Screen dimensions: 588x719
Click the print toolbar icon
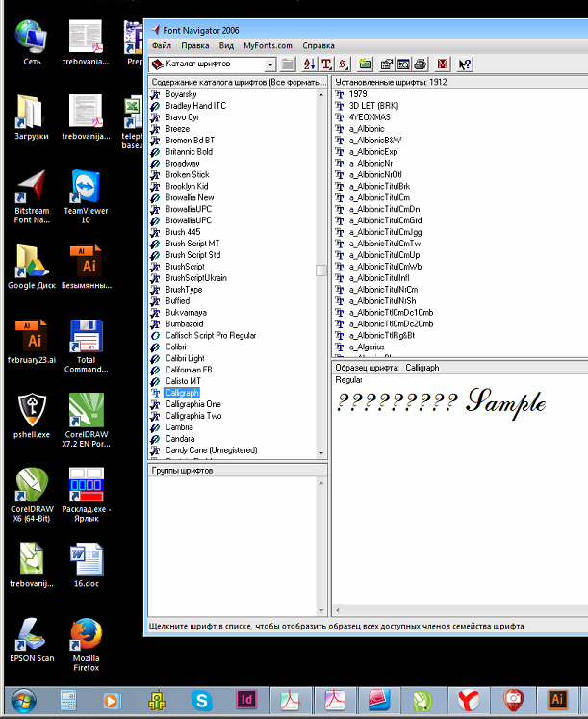pos(420,64)
